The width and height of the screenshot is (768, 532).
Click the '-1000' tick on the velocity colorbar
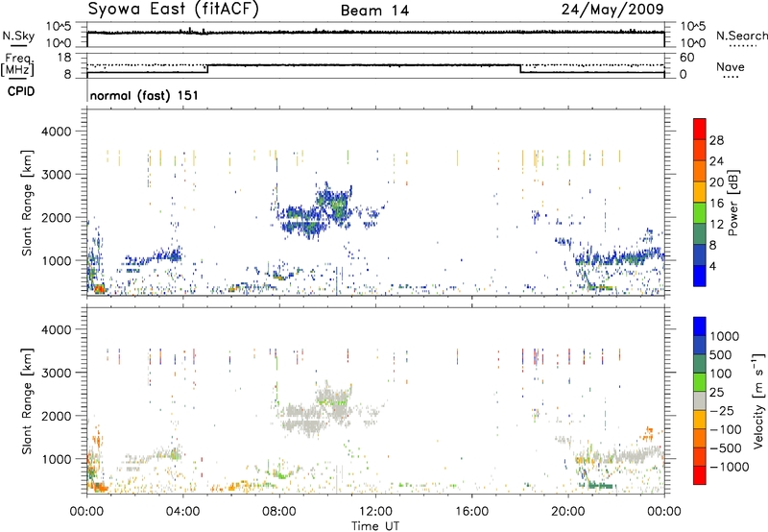click(x=730, y=467)
